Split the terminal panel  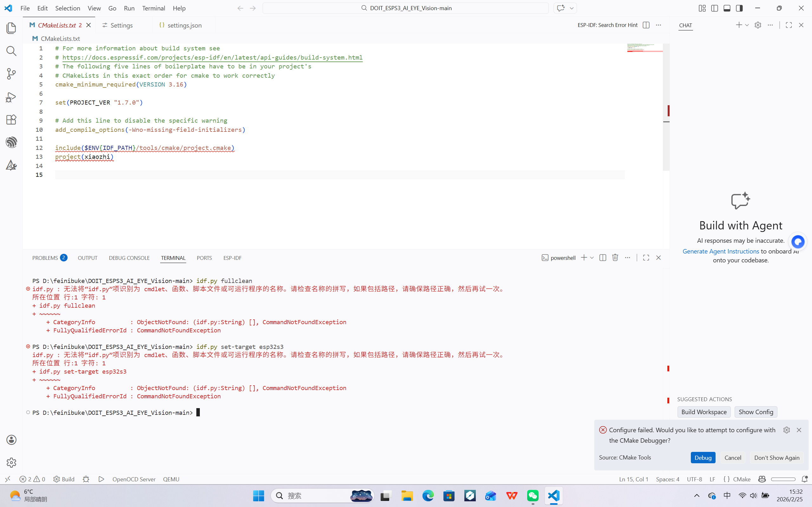click(x=602, y=258)
